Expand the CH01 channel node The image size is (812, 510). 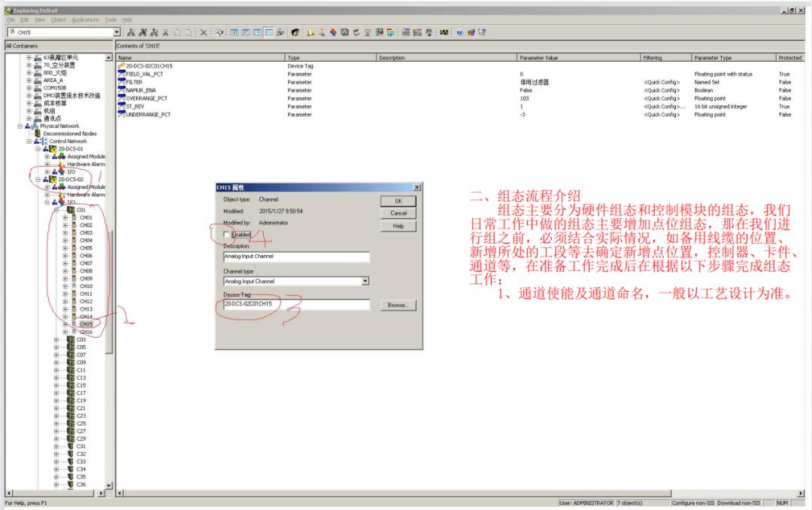tap(65, 217)
